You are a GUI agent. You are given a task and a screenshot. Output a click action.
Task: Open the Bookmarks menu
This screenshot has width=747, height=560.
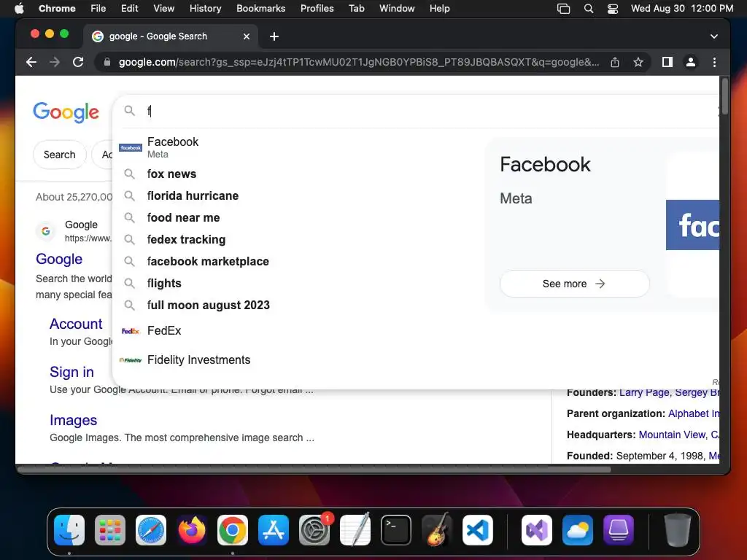pyautogui.click(x=260, y=9)
